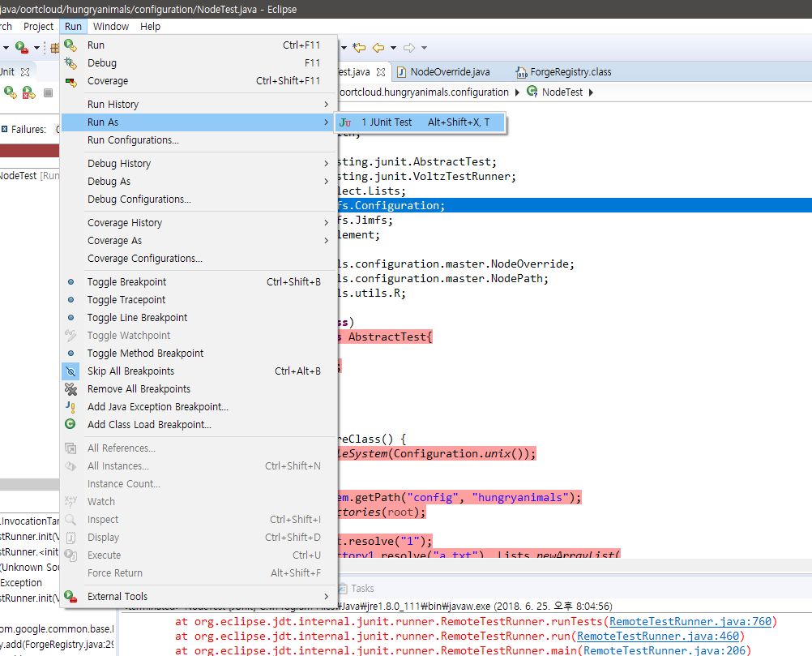
Task: Open RemoteTestRunner.java:460 stack trace link
Action: pos(658,636)
